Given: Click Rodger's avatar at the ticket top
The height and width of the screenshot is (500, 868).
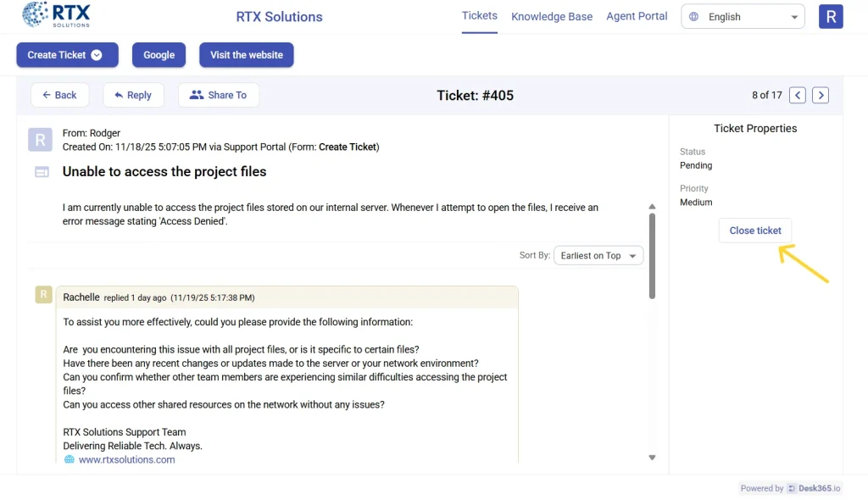Looking at the screenshot, I should pos(40,139).
